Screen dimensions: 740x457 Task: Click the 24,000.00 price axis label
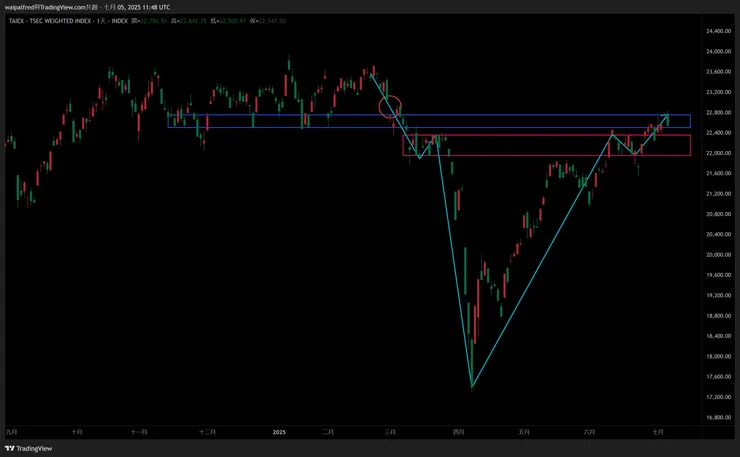(718, 51)
